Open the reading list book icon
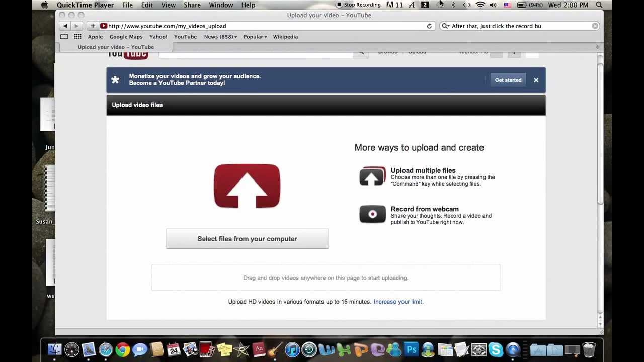 [64, 37]
